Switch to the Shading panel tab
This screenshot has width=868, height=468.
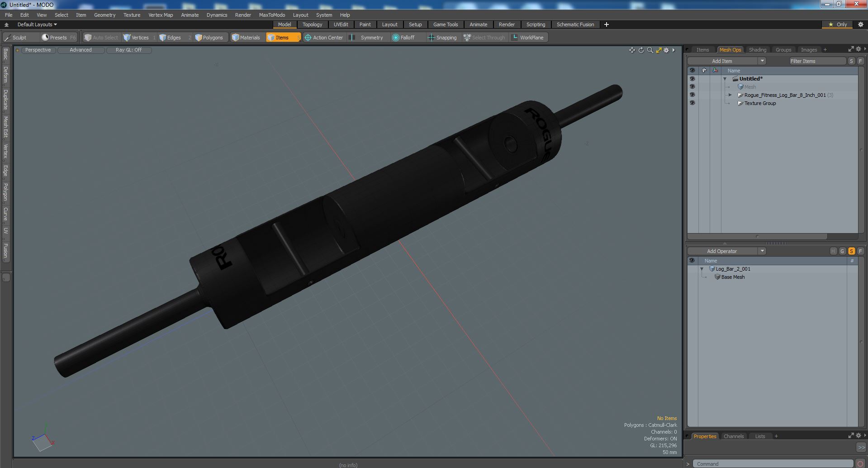[x=757, y=50]
